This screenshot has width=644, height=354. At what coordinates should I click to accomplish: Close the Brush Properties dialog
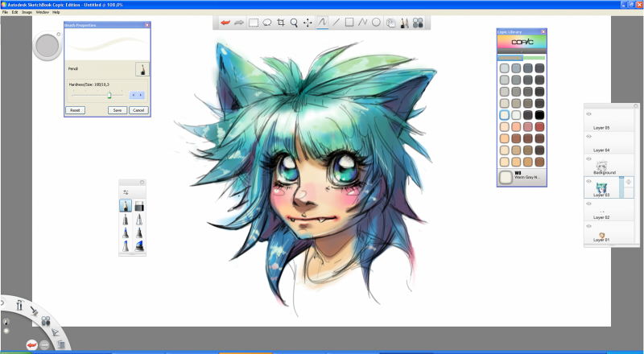pos(147,25)
